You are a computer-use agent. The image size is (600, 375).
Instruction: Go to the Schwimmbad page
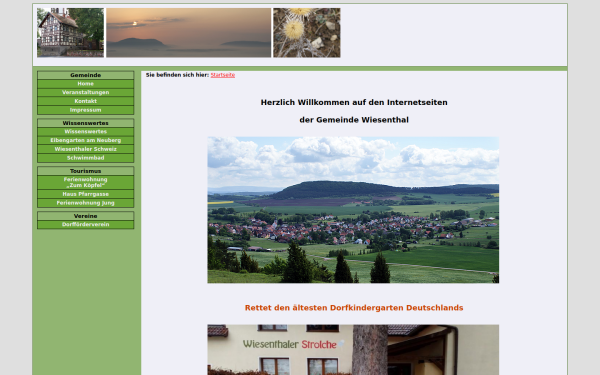(x=85, y=158)
